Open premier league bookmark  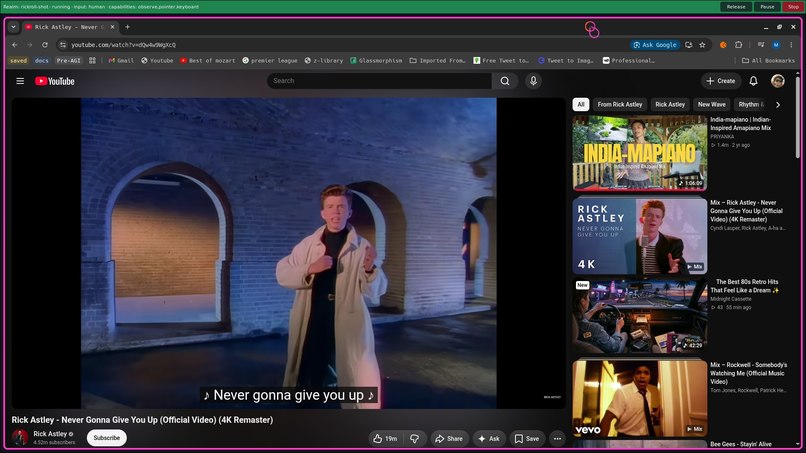270,60
